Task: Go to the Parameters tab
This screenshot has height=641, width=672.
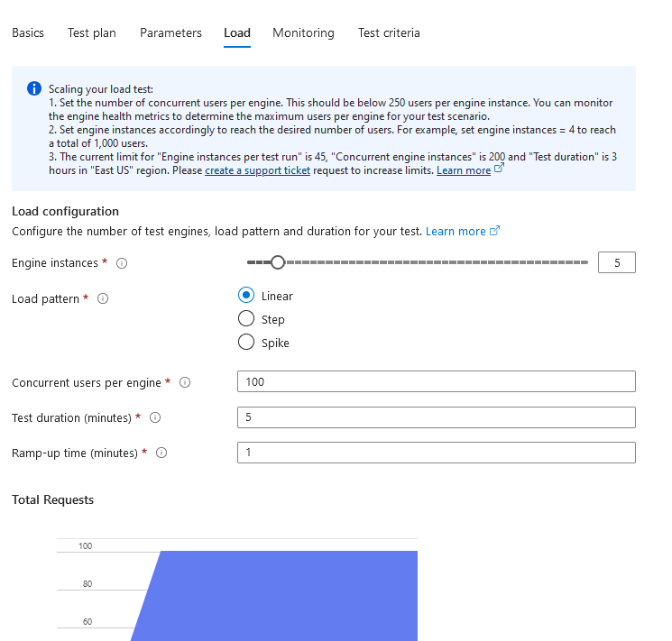Action: (x=170, y=33)
